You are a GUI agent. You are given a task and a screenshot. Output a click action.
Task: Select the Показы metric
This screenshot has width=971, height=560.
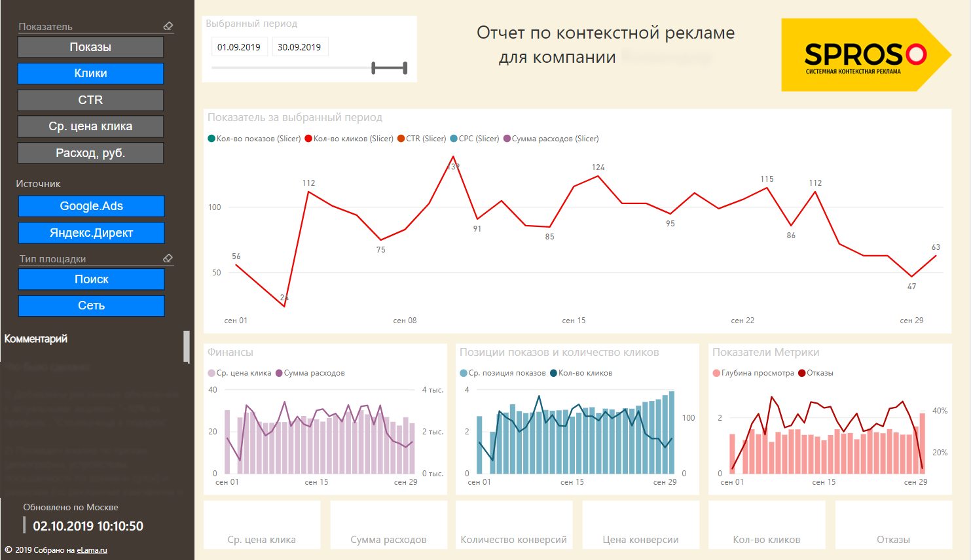click(x=90, y=47)
